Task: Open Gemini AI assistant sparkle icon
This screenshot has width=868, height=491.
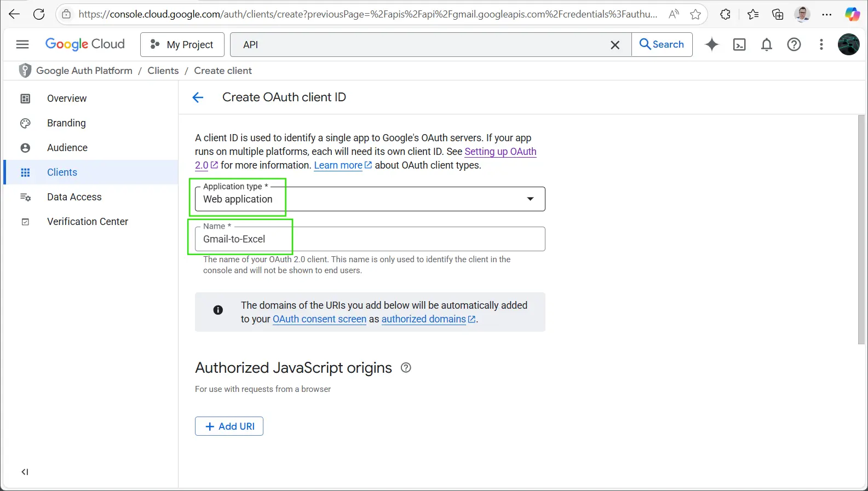Action: click(x=711, y=44)
